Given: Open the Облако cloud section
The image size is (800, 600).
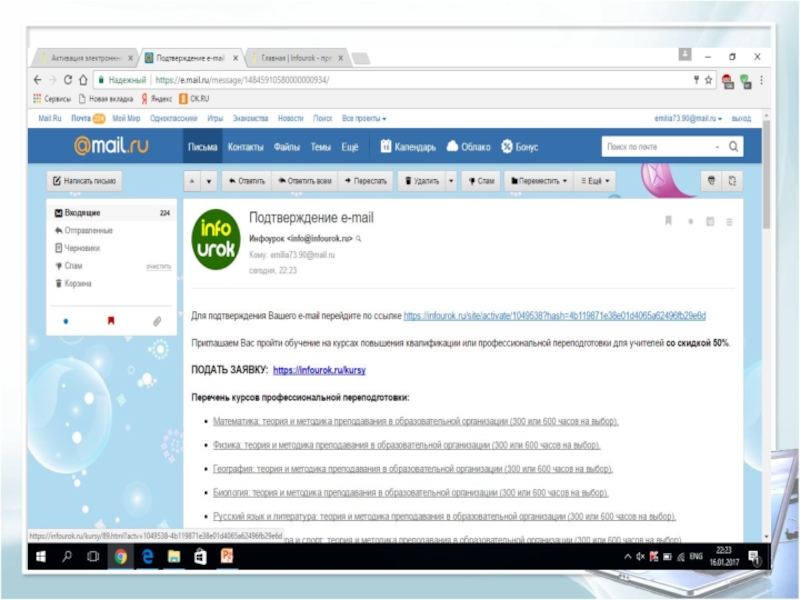Looking at the screenshot, I should [x=468, y=147].
